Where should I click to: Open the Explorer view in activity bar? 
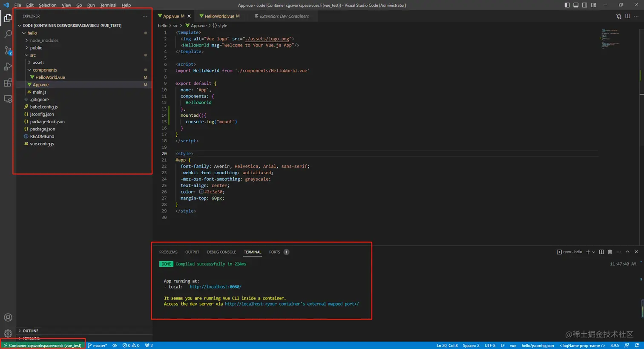[8, 18]
